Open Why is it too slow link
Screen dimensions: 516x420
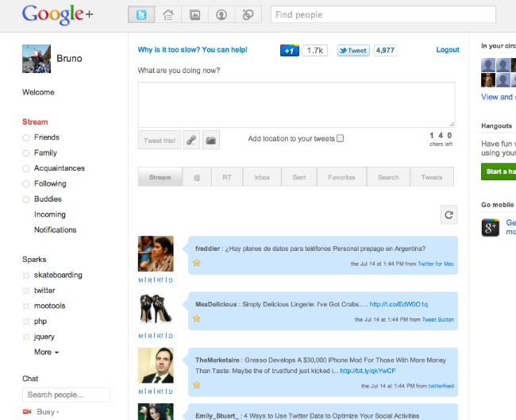(x=193, y=50)
